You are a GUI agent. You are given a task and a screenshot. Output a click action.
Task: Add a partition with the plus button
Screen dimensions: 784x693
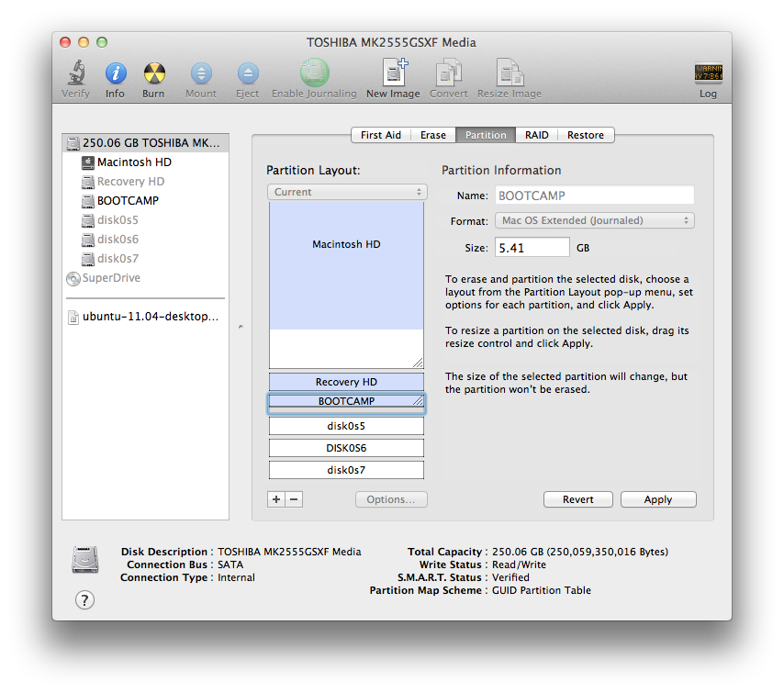pos(276,499)
